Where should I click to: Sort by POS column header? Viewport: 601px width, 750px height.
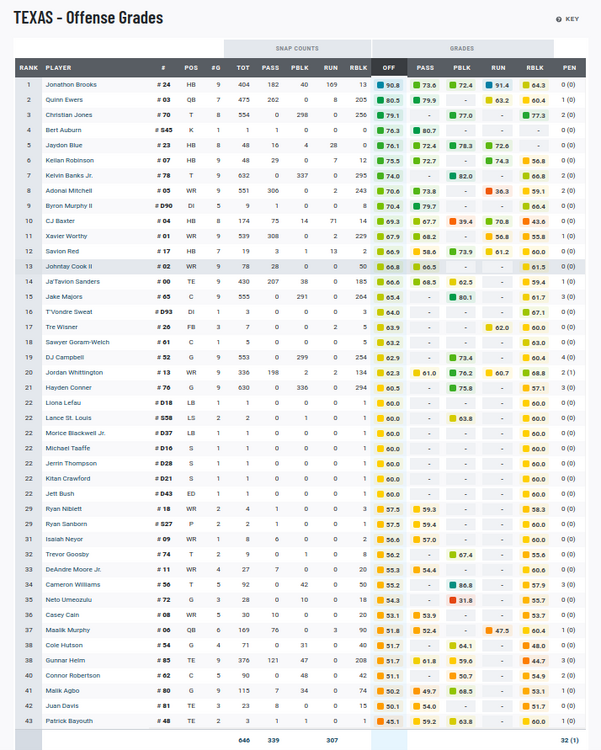191,67
